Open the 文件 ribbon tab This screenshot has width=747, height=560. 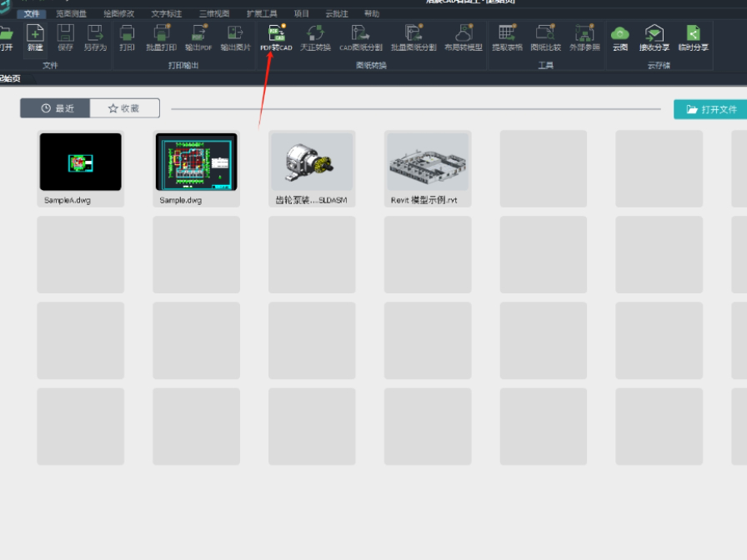tap(32, 14)
